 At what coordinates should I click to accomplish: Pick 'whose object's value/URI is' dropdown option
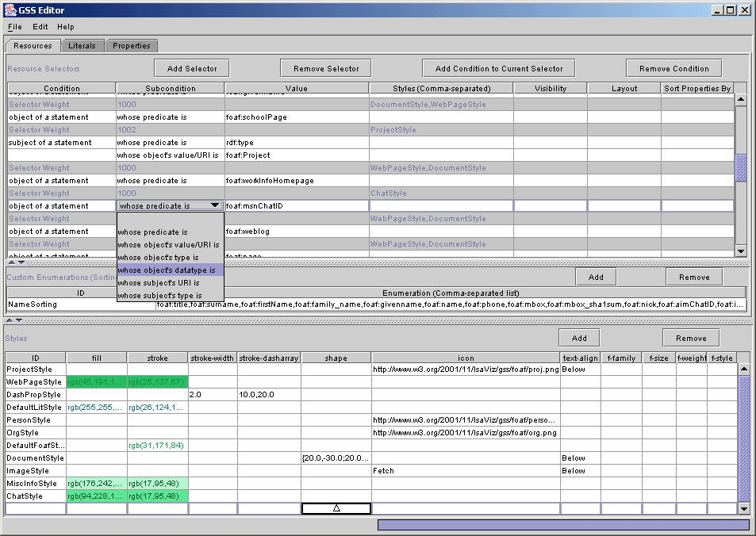pyautogui.click(x=168, y=245)
